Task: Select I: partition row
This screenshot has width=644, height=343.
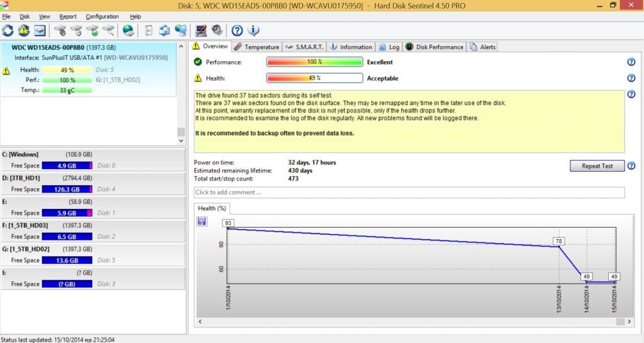Action: 93,279
